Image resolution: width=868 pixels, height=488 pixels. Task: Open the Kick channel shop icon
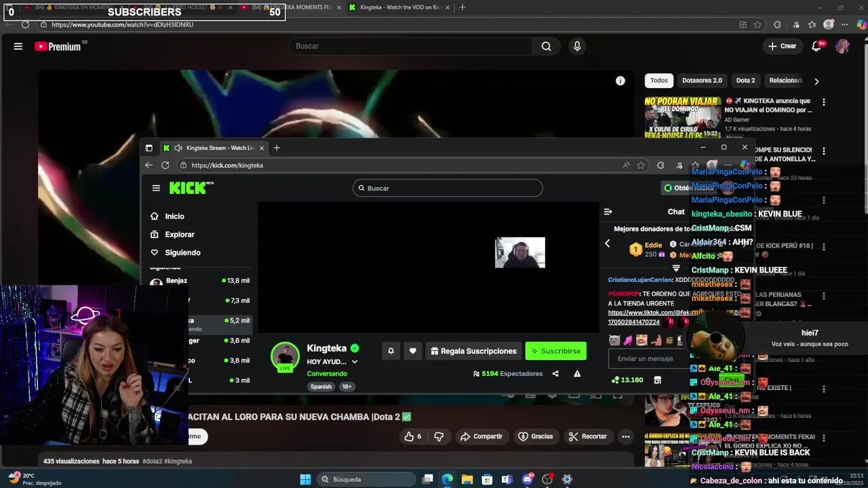click(657, 380)
